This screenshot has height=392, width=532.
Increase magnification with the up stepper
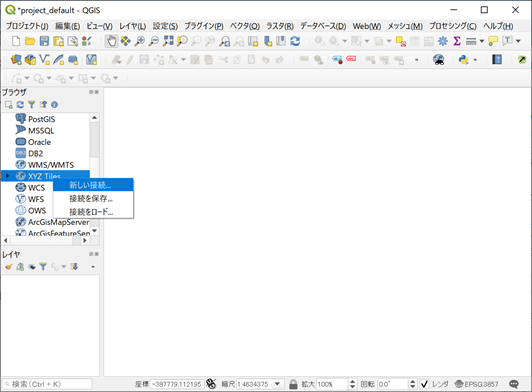(353, 381)
